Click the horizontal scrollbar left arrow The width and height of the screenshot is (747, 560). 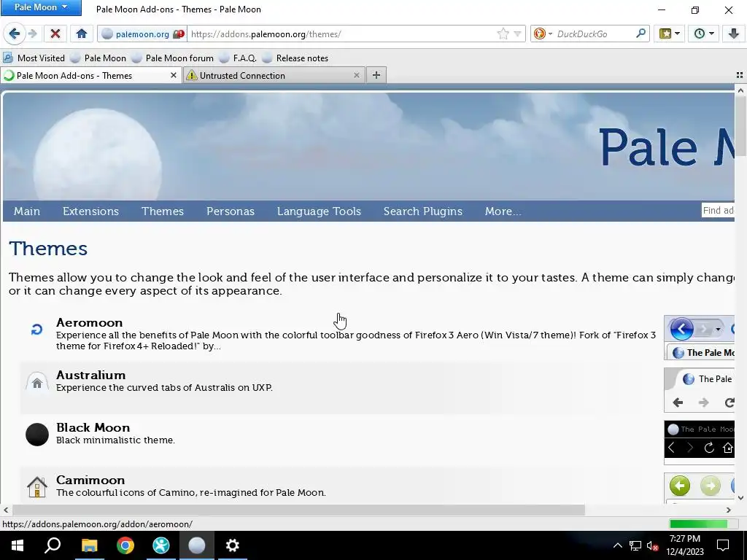coord(6,510)
